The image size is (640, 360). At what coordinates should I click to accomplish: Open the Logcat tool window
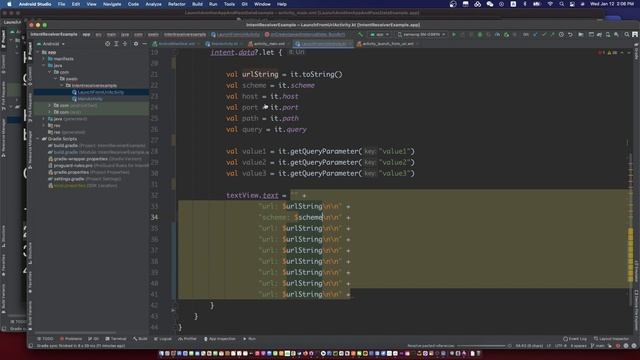point(163,339)
